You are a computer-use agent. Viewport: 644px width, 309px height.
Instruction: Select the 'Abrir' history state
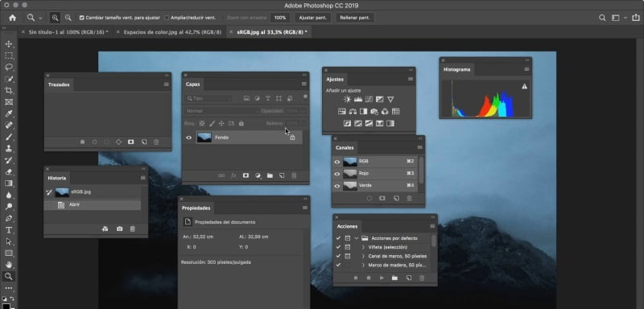click(93, 204)
